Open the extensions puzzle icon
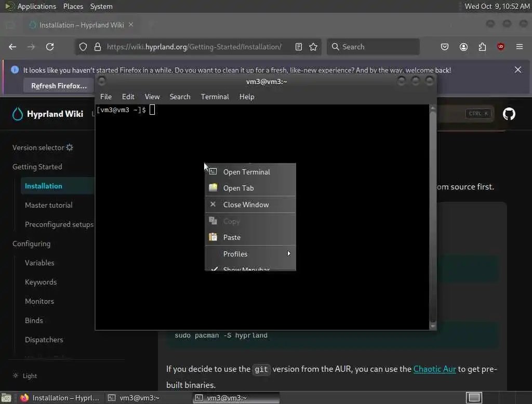Screen dimensions: 532x404 482,47
